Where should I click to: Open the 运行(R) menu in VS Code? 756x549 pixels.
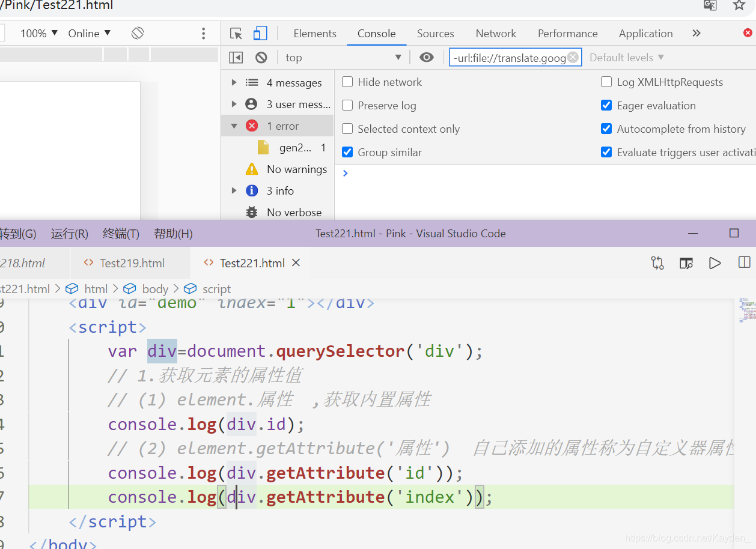pyautogui.click(x=70, y=234)
